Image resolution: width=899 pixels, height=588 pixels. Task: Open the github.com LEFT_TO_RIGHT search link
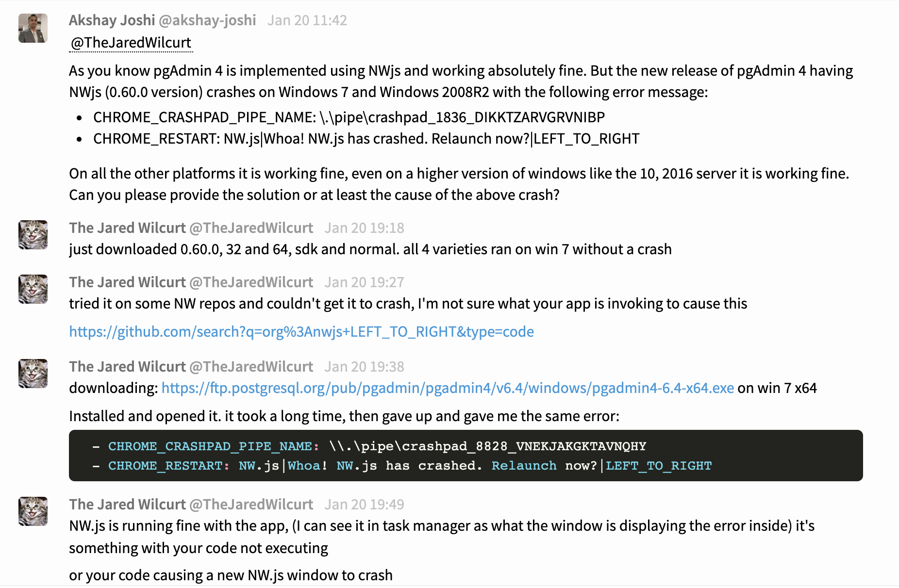point(301,332)
